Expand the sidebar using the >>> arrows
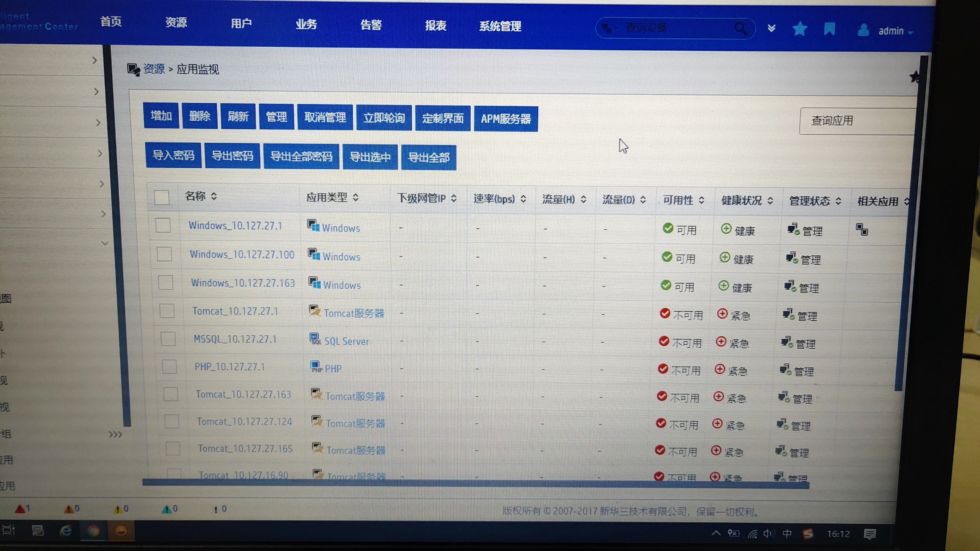980x551 pixels. coord(115,434)
